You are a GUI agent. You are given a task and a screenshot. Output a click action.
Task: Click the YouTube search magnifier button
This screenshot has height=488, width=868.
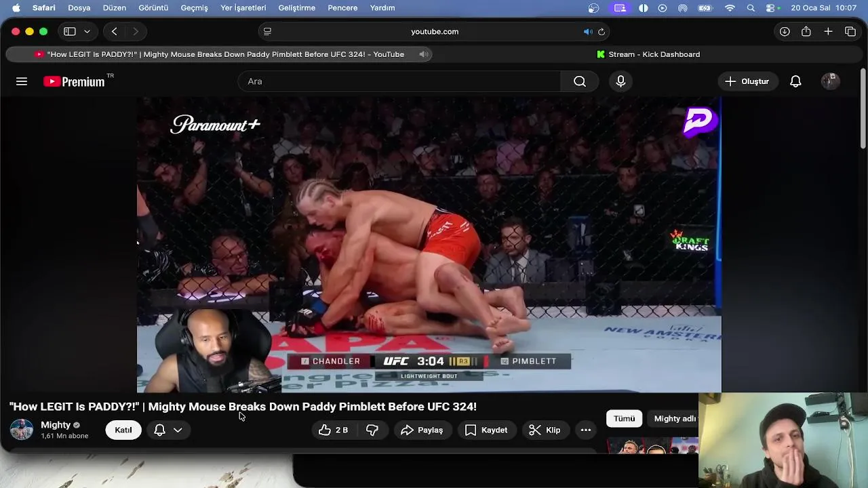click(x=580, y=81)
